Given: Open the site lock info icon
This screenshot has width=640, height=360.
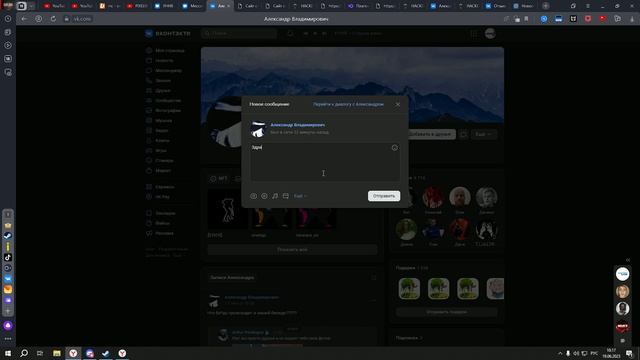Looking at the screenshot, I should [x=67, y=19].
